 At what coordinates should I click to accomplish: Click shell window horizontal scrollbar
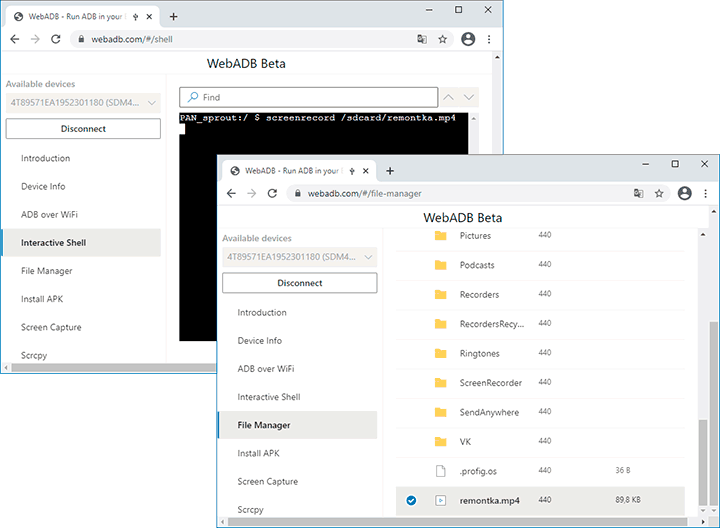coord(113,368)
